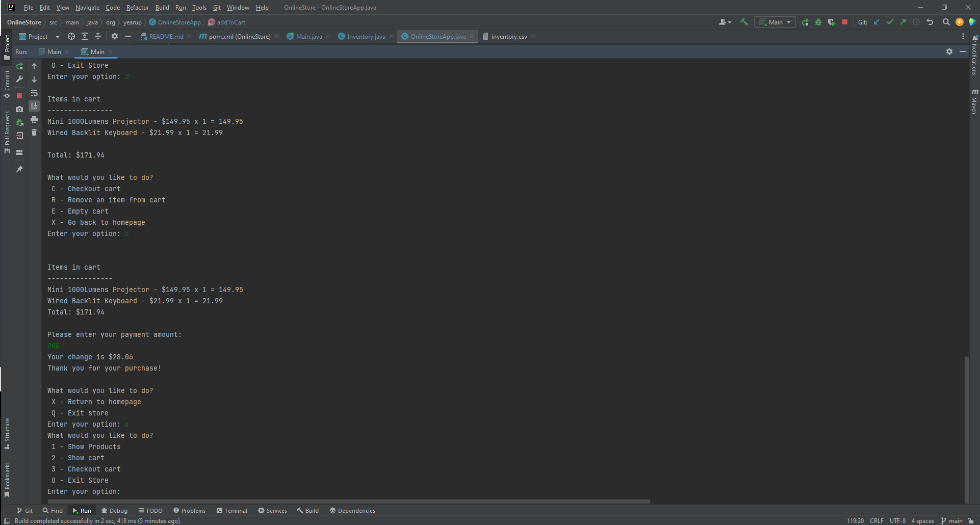Image resolution: width=980 pixels, height=525 pixels.
Task: Open the Terminal tool window
Action: pyautogui.click(x=232, y=510)
